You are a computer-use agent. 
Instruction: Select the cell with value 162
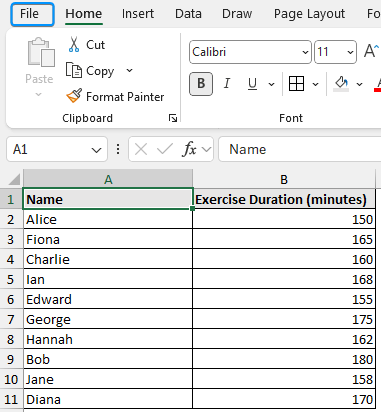coord(284,339)
